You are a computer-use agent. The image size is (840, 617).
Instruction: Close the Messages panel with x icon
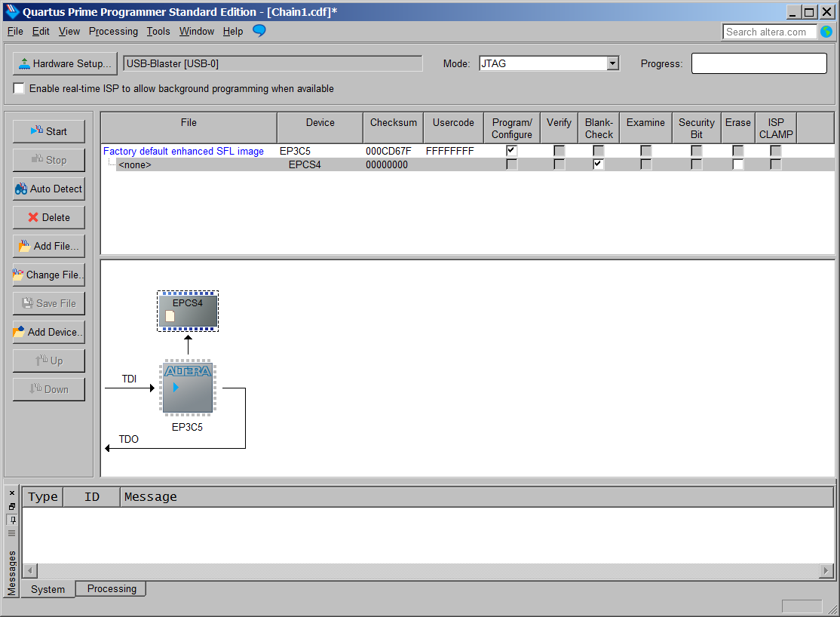[12, 493]
